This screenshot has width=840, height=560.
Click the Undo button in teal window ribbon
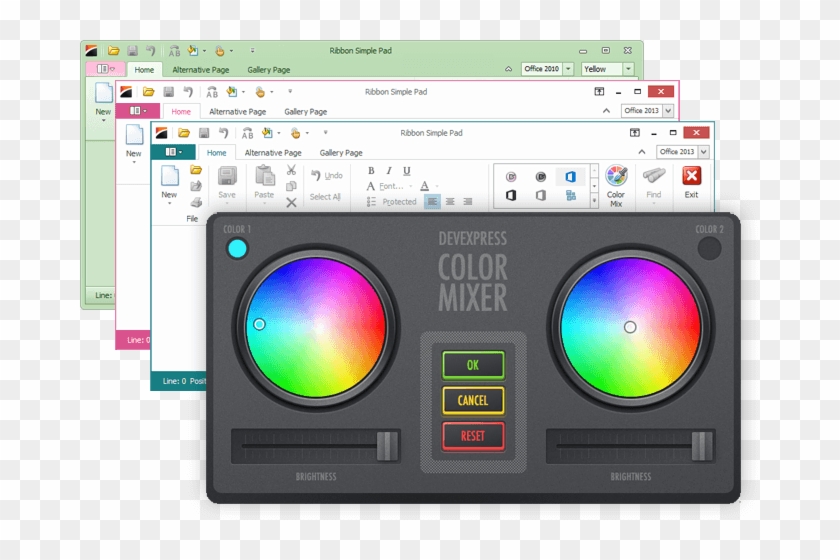(x=327, y=175)
